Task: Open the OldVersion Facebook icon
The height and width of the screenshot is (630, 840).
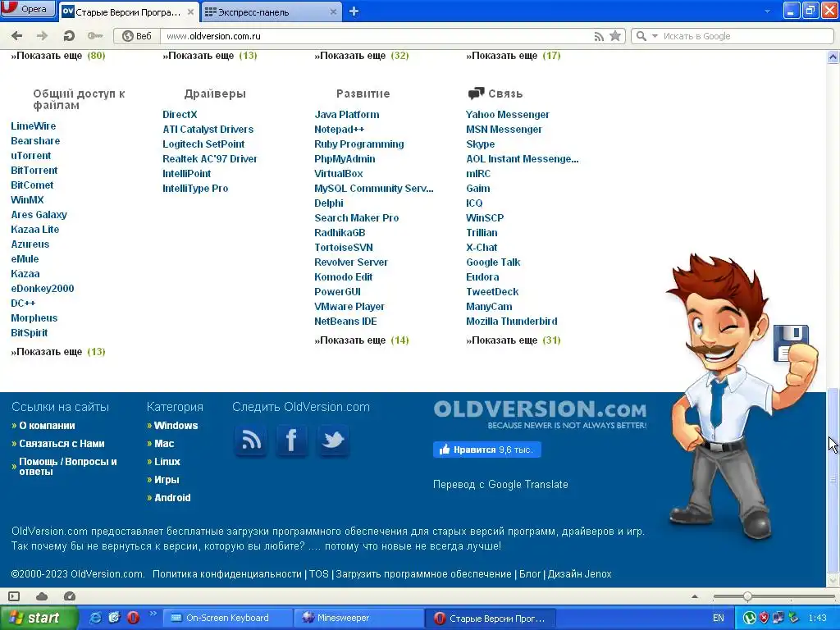Action: pyautogui.click(x=291, y=441)
